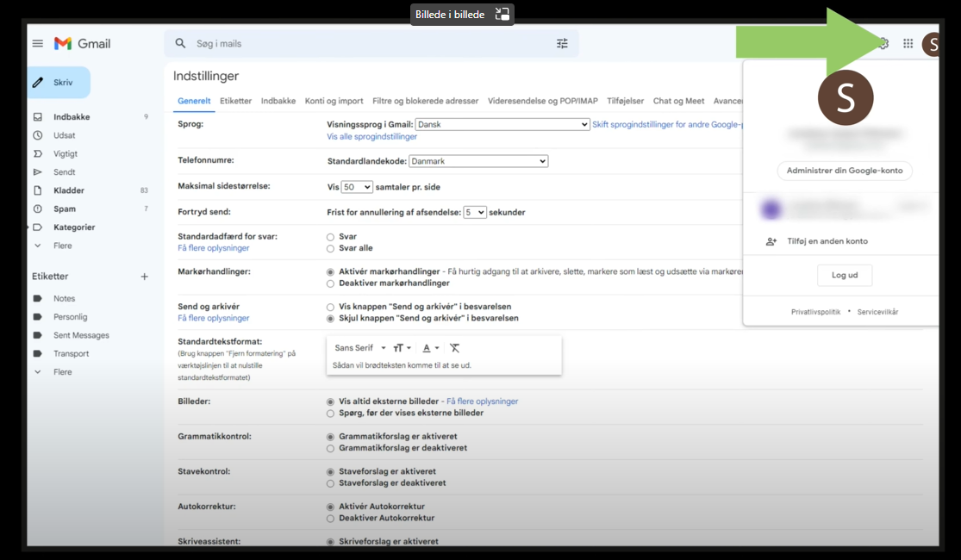Click the Kategorier tag icon

38,227
